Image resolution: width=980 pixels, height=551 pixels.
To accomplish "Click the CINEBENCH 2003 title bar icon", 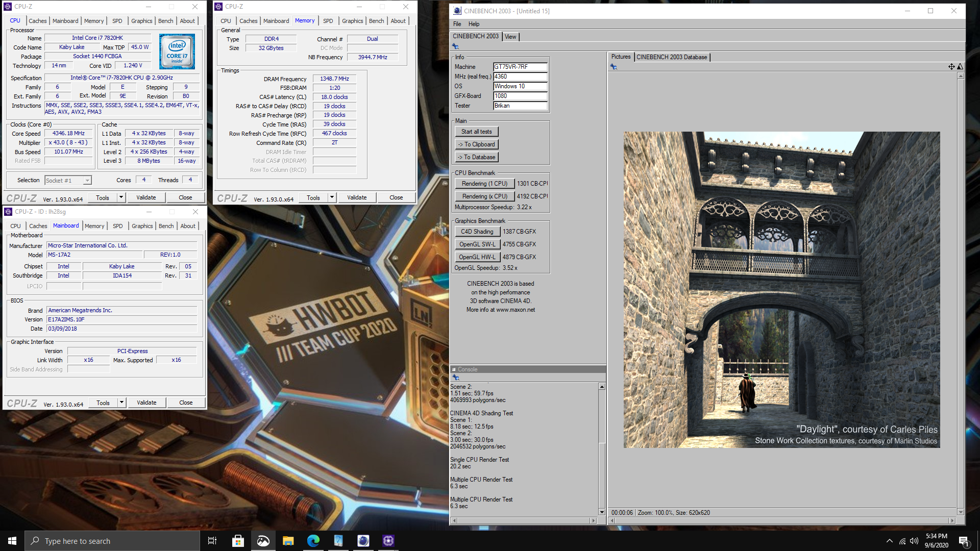I will pos(457,11).
